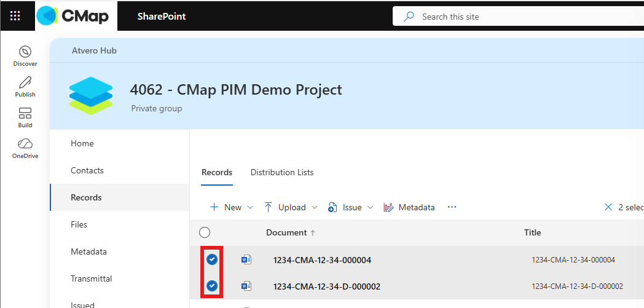644x308 pixels.
Task: Open document 1234-CMA-12-34-000004
Action: tap(323, 260)
